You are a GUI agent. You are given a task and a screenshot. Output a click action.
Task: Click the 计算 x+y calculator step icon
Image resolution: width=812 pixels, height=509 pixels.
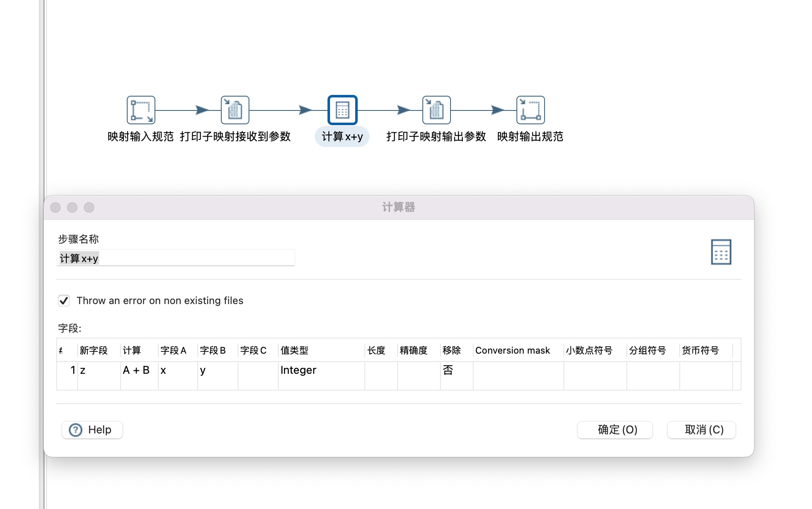[342, 110]
